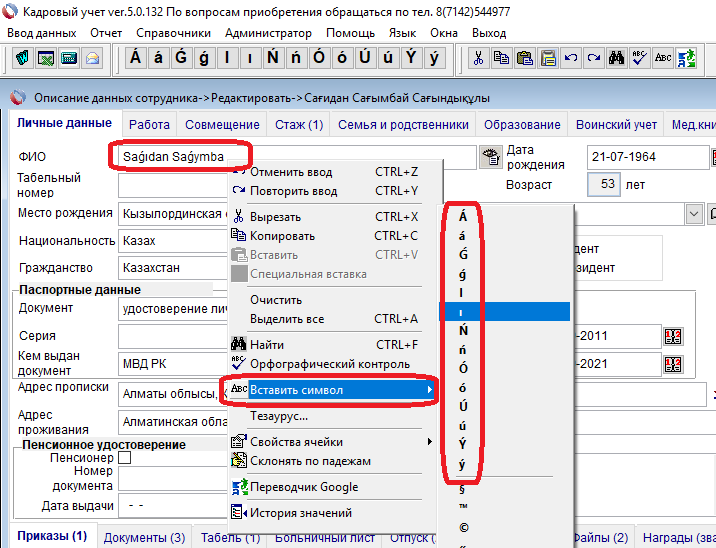This screenshot has width=716, height=548.
Task: Open calendar icon next to 2011 date field
Action: click(672, 336)
